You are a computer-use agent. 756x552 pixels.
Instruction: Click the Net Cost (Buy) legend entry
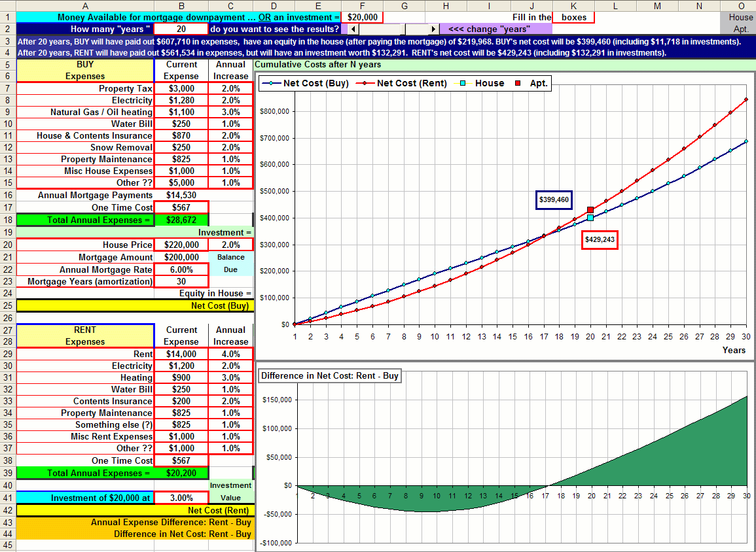pyautogui.click(x=306, y=83)
